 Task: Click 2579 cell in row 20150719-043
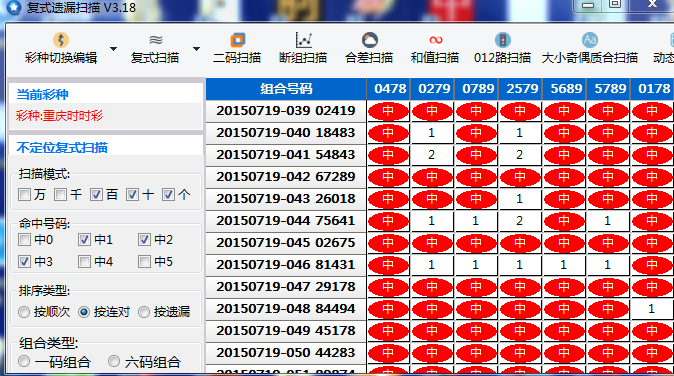pos(520,199)
